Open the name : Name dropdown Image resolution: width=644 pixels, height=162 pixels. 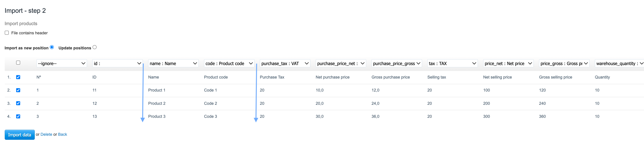tap(173, 63)
